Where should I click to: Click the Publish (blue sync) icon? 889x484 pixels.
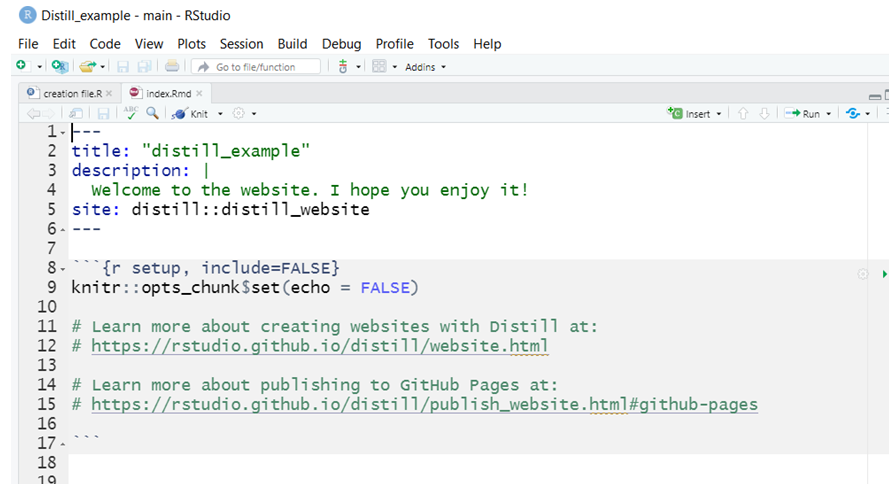(853, 113)
